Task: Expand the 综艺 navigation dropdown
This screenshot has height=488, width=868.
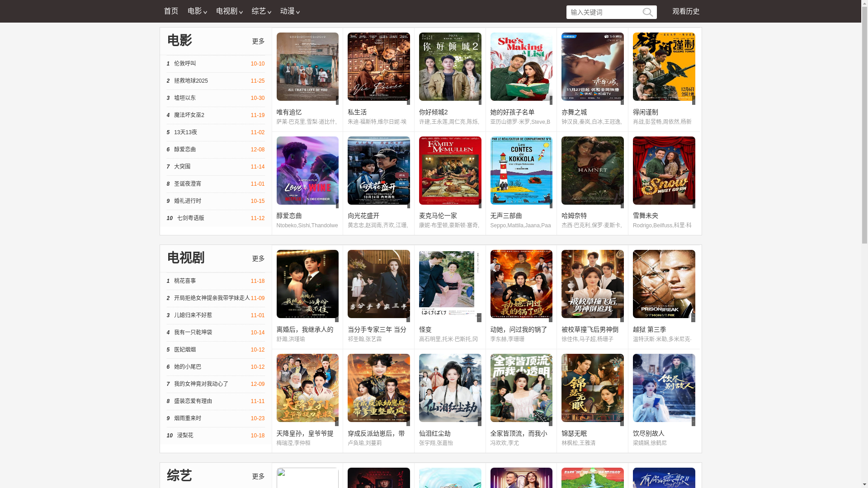Action: click(x=261, y=11)
